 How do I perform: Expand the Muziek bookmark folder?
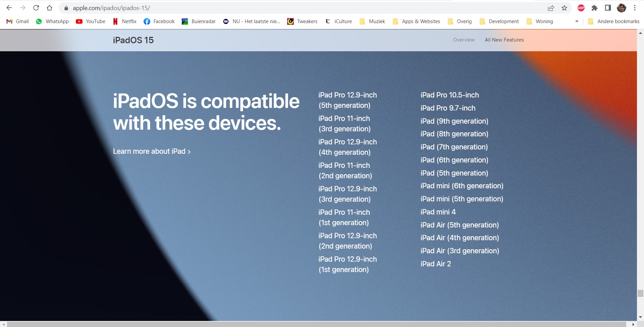[372, 21]
